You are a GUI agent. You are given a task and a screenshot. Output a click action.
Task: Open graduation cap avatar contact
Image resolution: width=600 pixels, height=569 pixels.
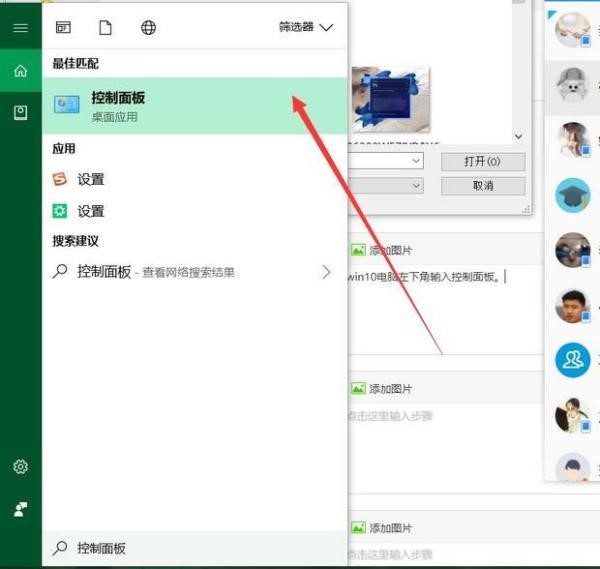coord(572,195)
